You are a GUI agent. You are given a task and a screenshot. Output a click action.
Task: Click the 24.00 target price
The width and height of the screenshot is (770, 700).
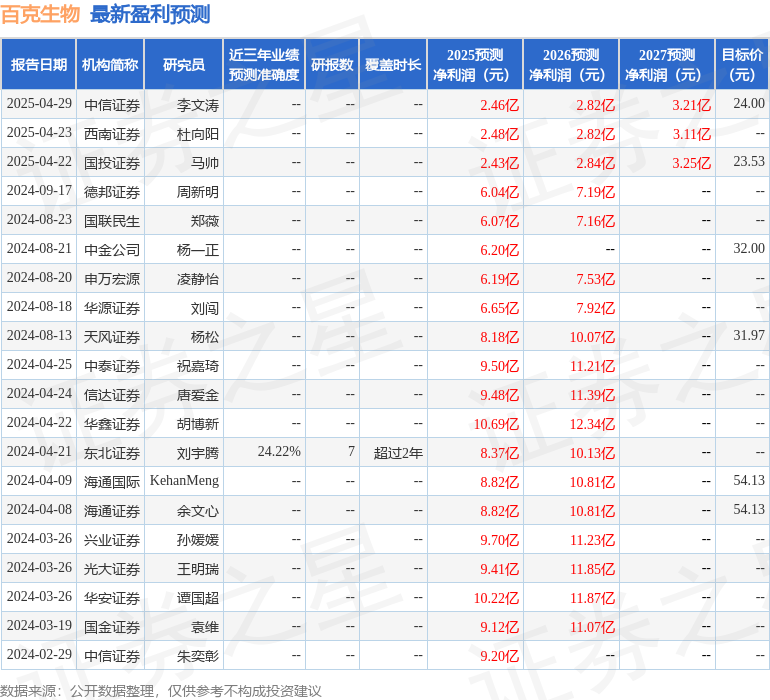[x=749, y=103]
